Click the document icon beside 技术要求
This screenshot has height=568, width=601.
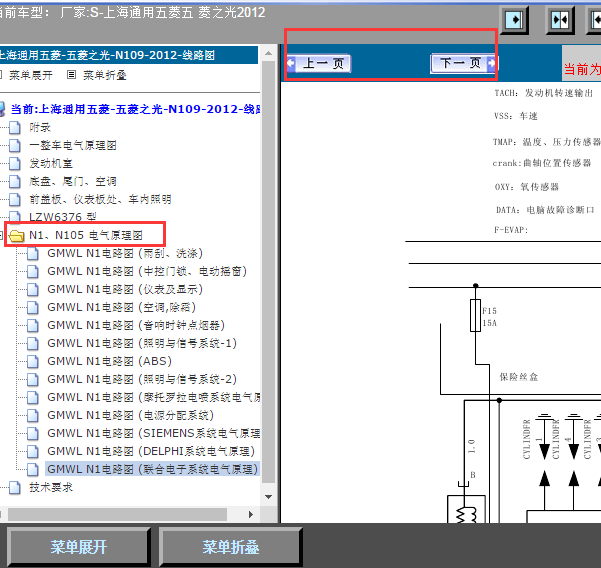point(15,488)
